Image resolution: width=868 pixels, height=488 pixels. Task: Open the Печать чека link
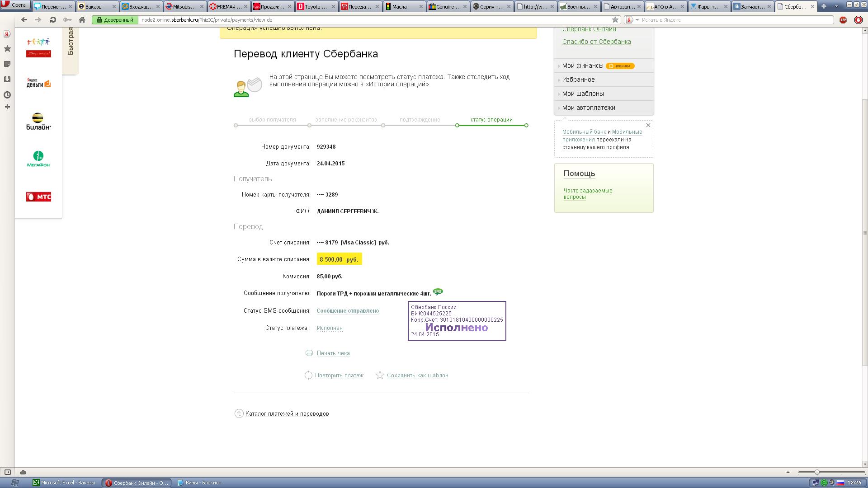pos(333,353)
